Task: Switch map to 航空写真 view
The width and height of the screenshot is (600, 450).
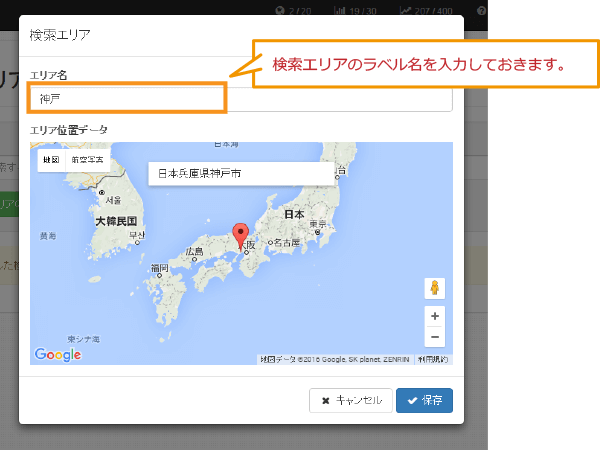Action: pos(88,160)
